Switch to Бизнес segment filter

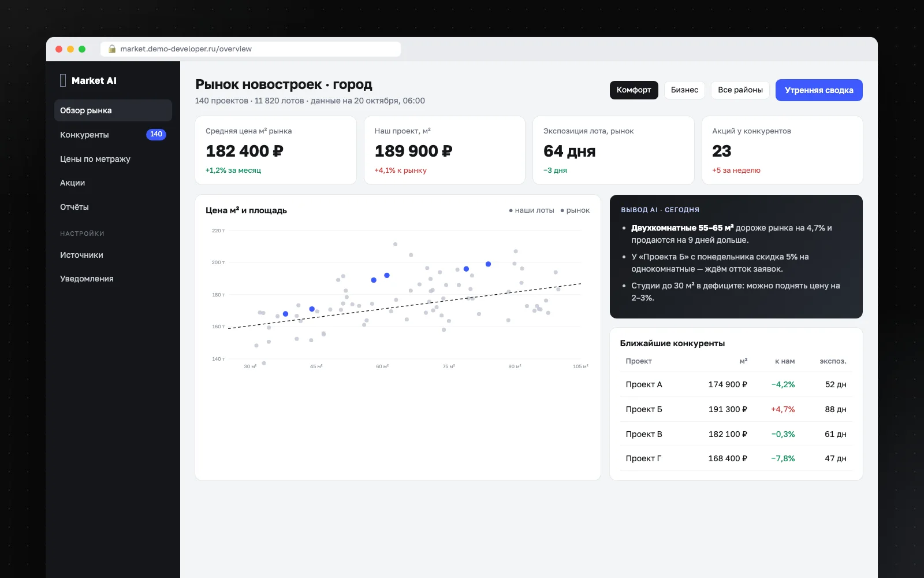click(684, 90)
